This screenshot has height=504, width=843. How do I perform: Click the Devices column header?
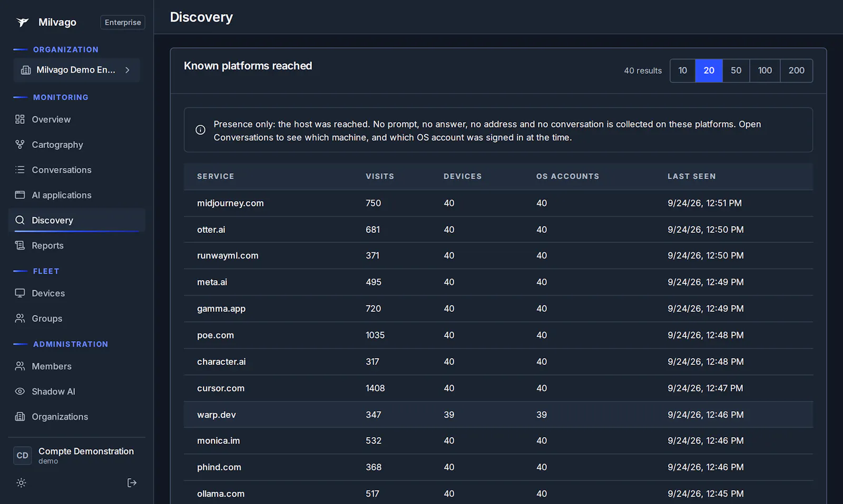click(463, 176)
